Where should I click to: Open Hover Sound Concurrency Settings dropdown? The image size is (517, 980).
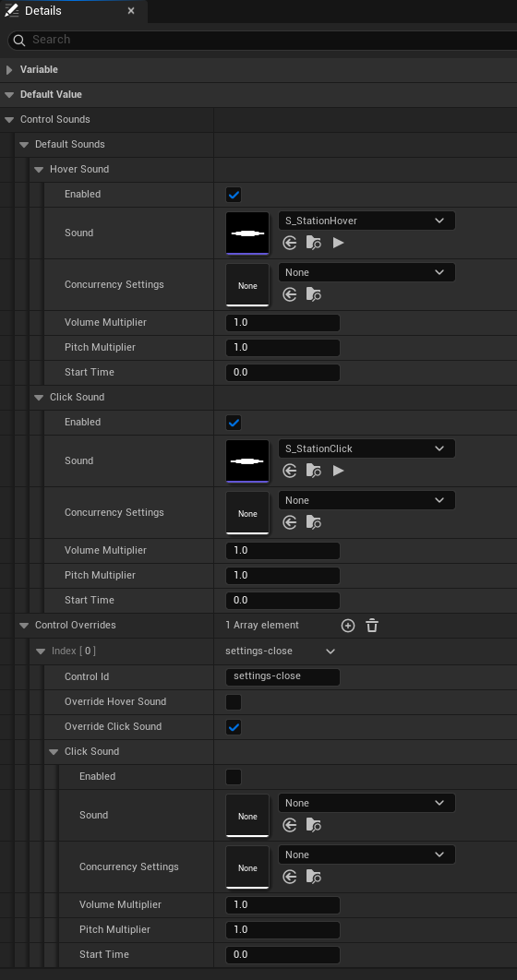click(x=367, y=272)
